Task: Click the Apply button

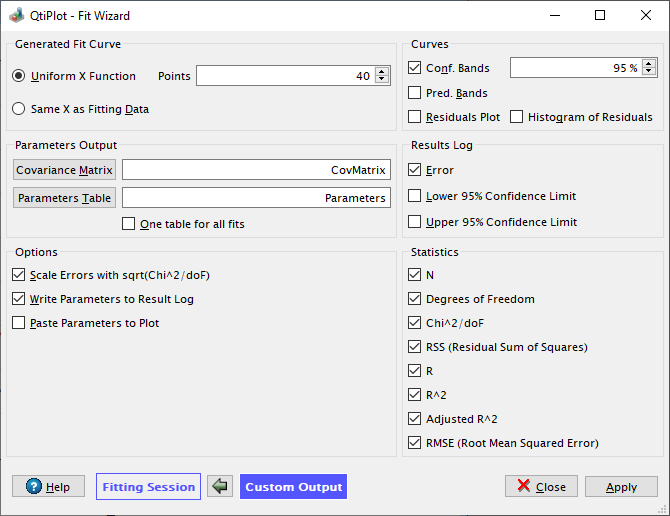Action: [x=621, y=487]
